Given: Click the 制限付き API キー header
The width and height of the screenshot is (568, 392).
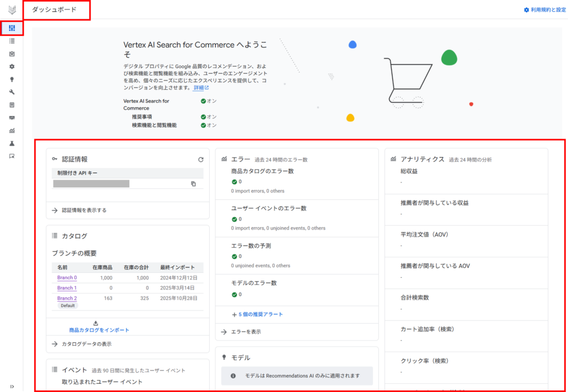Looking at the screenshot, I should (78, 173).
